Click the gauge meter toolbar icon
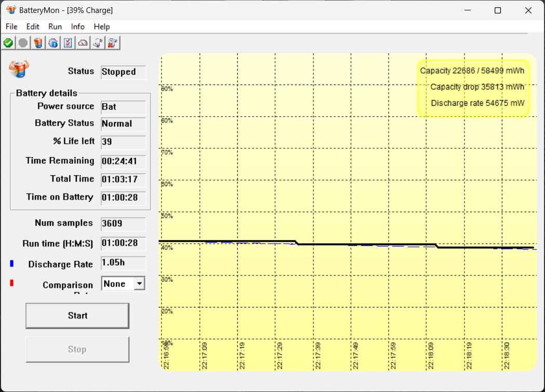 (83, 43)
